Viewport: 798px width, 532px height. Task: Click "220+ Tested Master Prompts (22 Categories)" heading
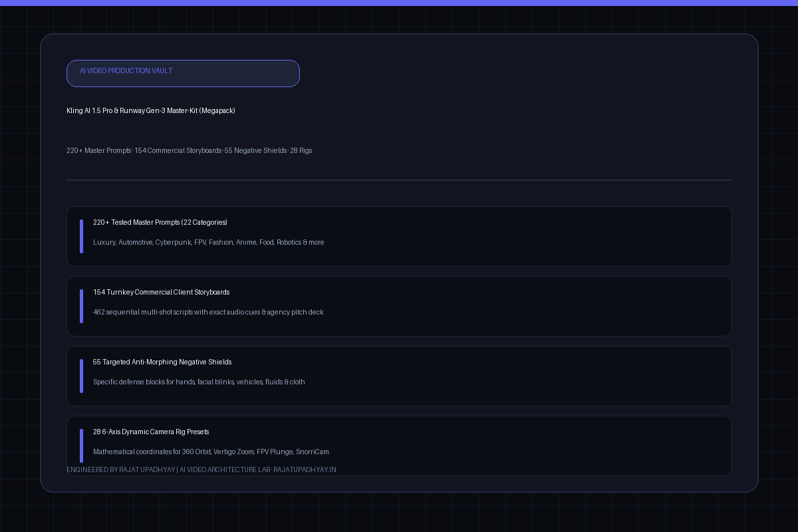(160, 222)
